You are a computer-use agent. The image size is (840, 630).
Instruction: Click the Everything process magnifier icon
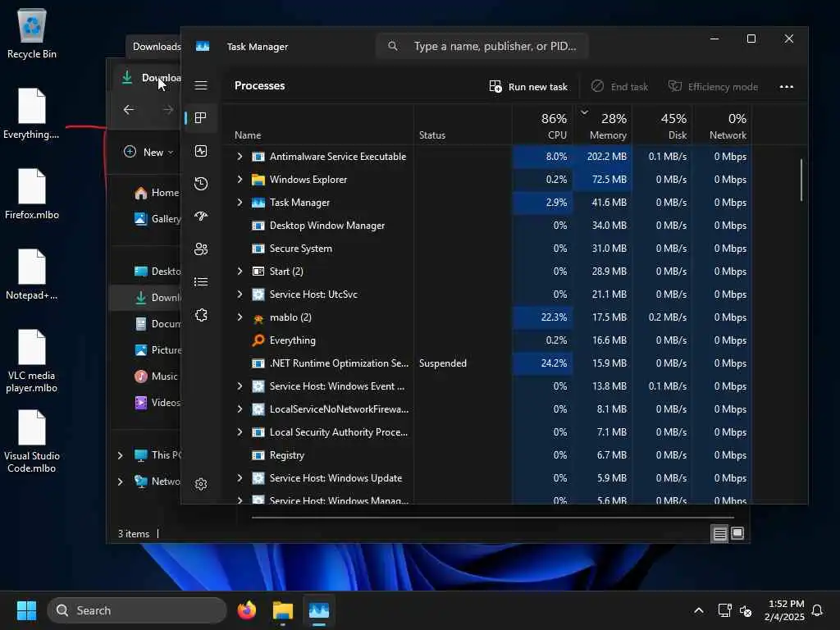258,340
